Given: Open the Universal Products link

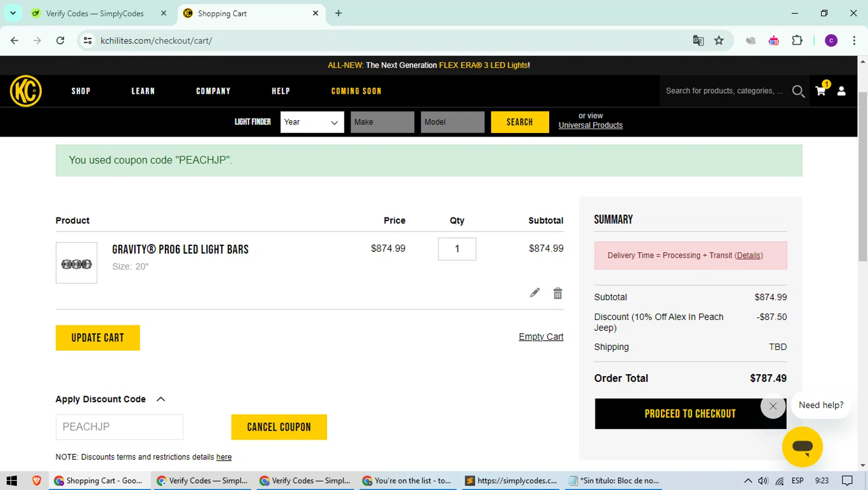Looking at the screenshot, I should 590,125.
